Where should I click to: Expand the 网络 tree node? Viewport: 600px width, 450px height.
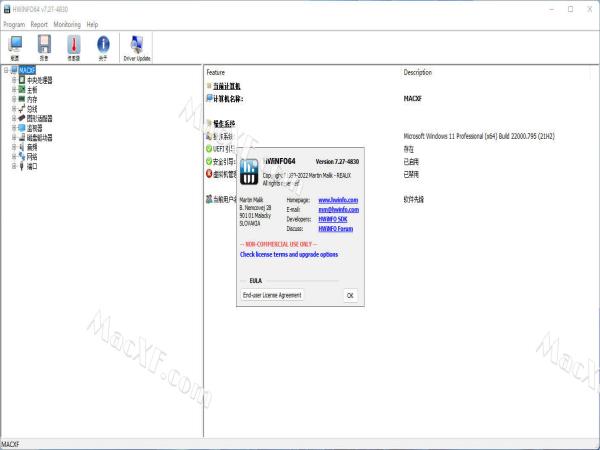point(14,157)
